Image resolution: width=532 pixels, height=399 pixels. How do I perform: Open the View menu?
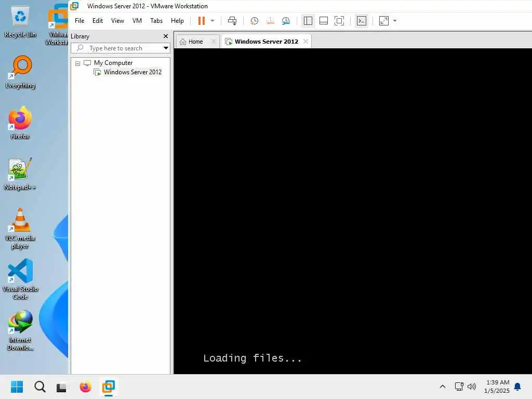coord(117,21)
